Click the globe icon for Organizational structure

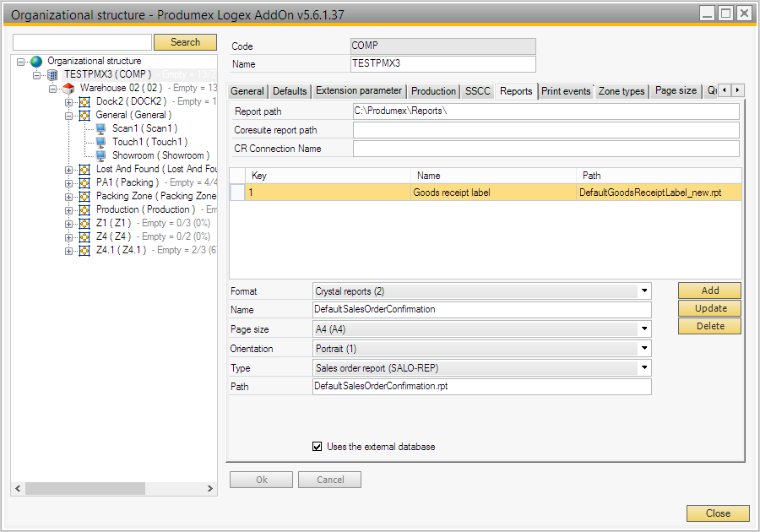(x=36, y=62)
